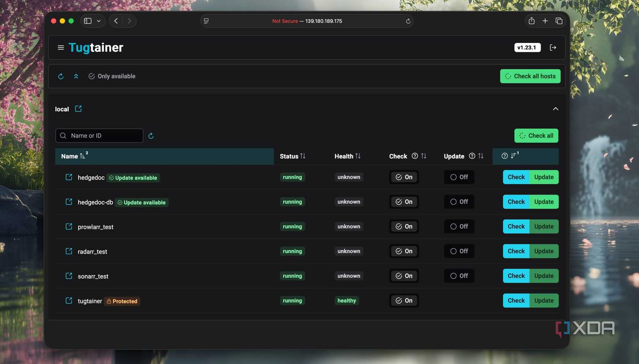Open the Check column help icon
This screenshot has width=639, height=364.
point(414,156)
